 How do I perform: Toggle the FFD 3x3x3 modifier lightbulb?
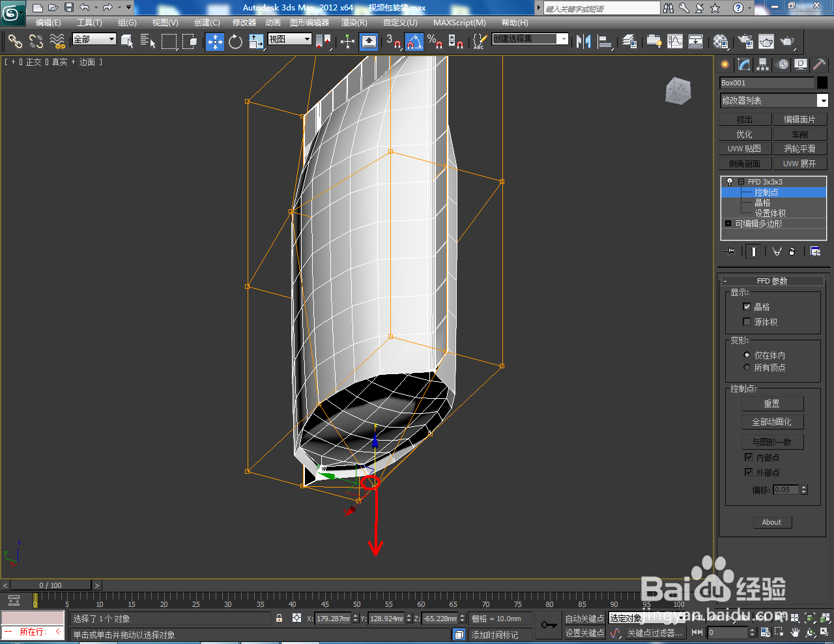coord(729,182)
